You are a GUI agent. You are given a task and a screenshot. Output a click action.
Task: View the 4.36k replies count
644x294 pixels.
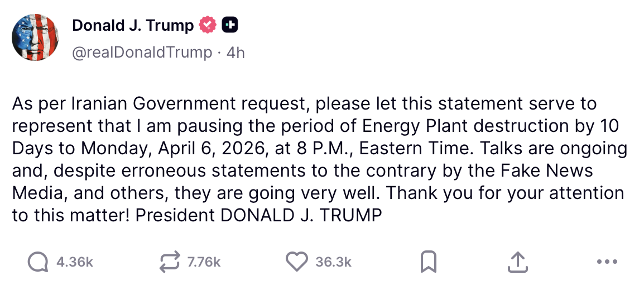pyautogui.click(x=75, y=262)
